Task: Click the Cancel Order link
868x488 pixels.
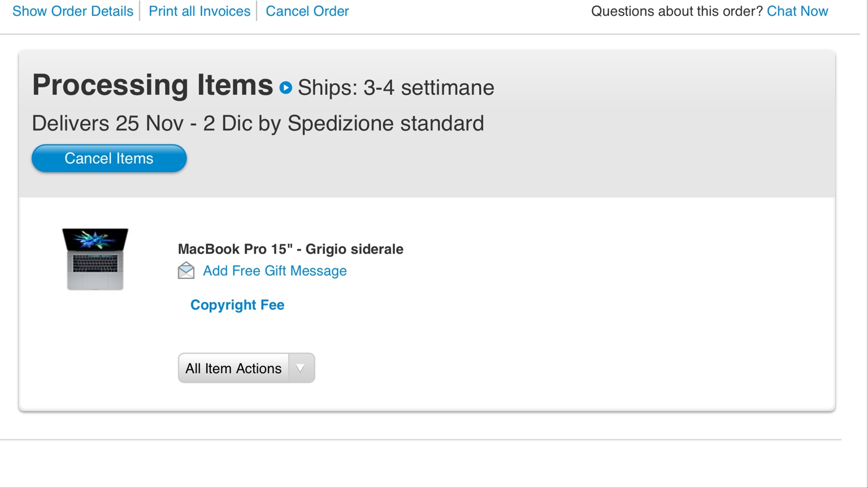Action: pyautogui.click(x=307, y=11)
